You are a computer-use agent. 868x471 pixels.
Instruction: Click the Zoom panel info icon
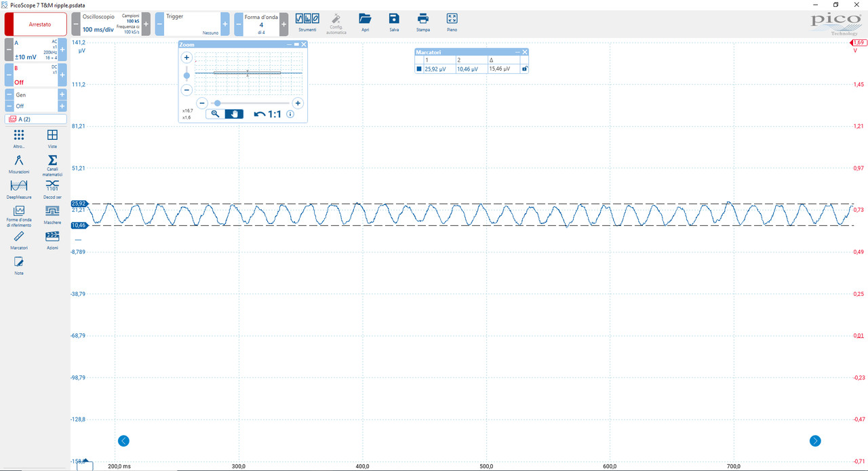click(x=290, y=114)
